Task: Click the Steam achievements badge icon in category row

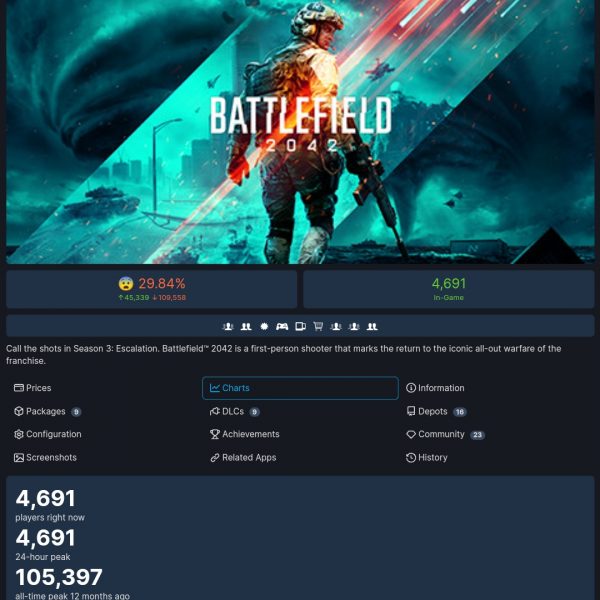Action: tap(264, 326)
